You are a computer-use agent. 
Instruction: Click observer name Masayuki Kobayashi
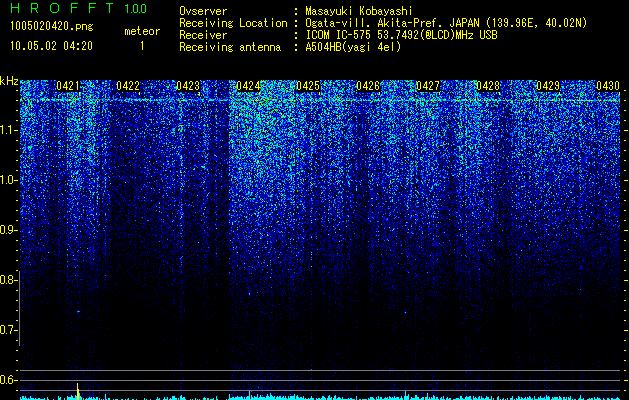point(359,11)
